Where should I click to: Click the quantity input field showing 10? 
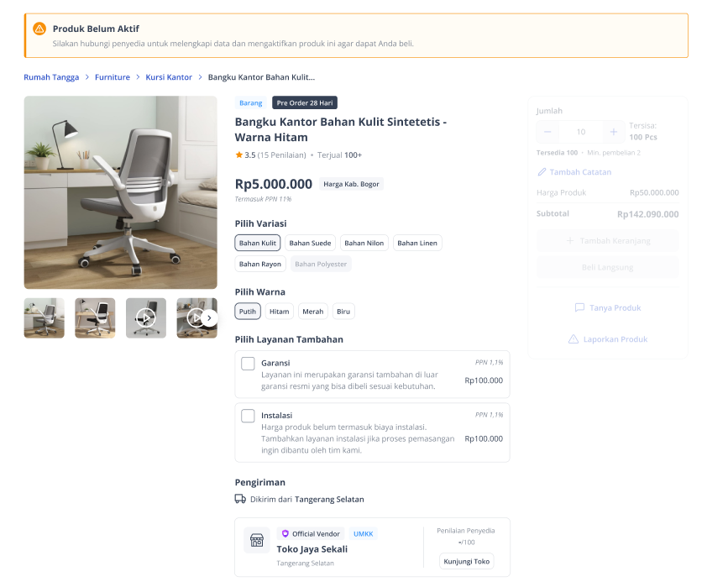click(x=581, y=132)
